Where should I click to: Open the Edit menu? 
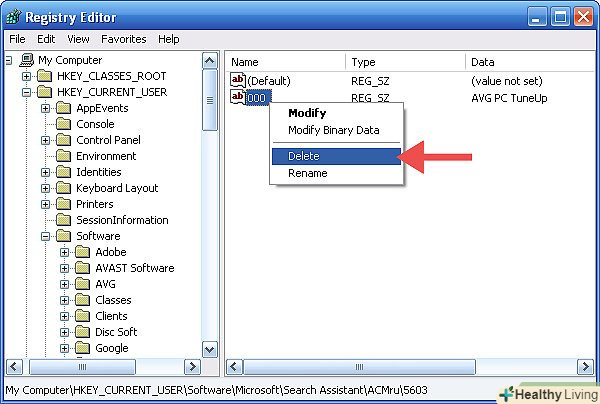pos(46,39)
